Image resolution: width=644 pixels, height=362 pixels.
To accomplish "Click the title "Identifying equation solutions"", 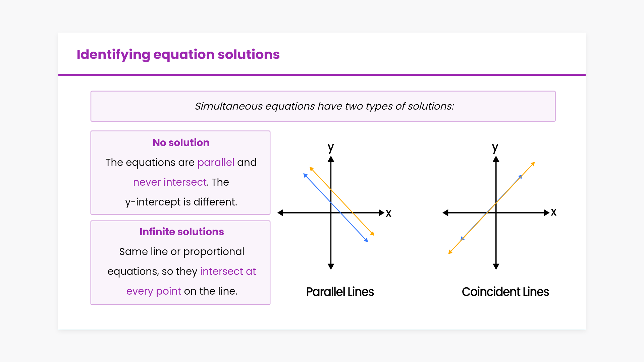I will tap(178, 55).
